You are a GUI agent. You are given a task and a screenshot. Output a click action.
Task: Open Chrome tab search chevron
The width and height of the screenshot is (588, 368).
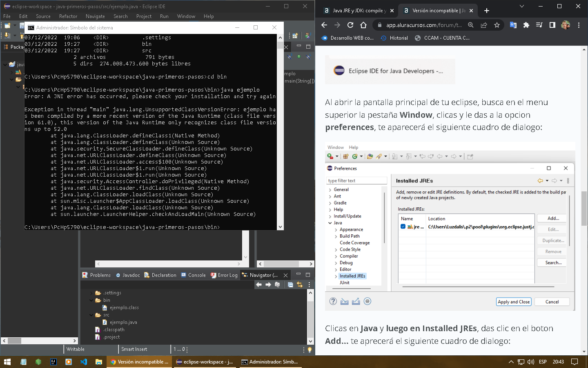click(522, 7)
